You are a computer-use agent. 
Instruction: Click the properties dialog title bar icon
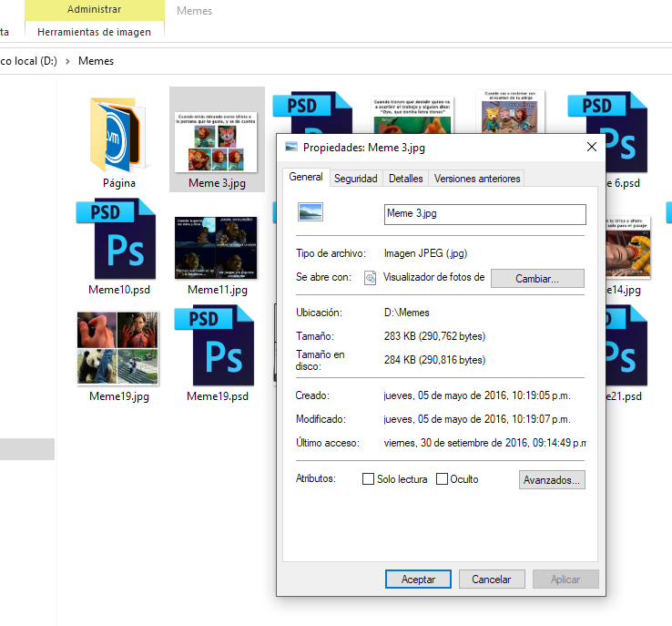(x=291, y=147)
